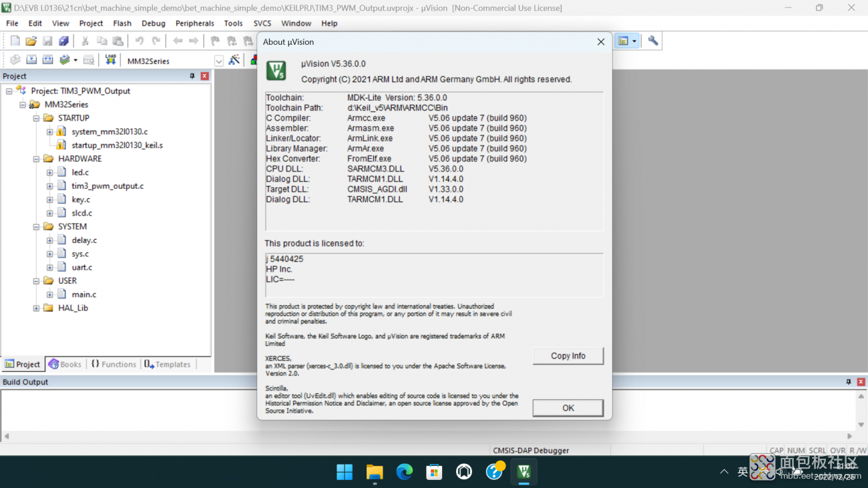The height and width of the screenshot is (488, 868).
Task: Click the Translate current file icon
Action: pos(15,60)
